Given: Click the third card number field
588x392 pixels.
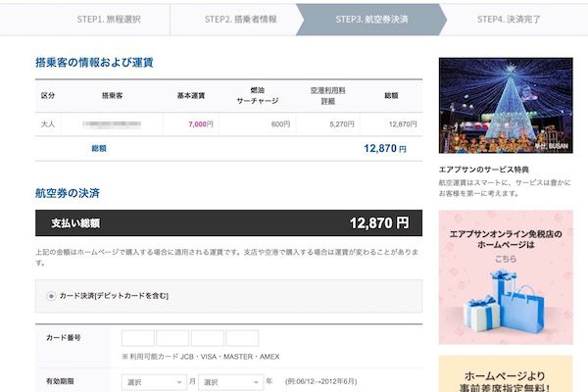Looking at the screenshot, I should coord(208,338).
